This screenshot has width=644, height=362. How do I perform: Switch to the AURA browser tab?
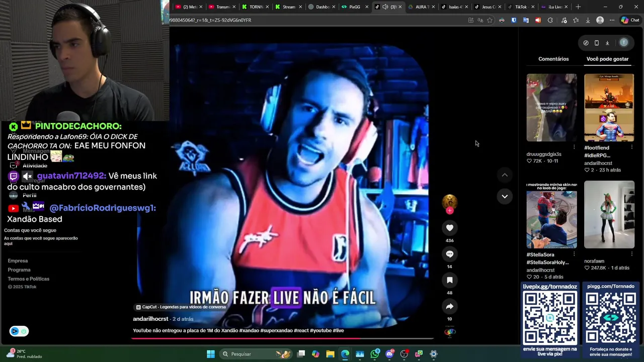(x=421, y=7)
